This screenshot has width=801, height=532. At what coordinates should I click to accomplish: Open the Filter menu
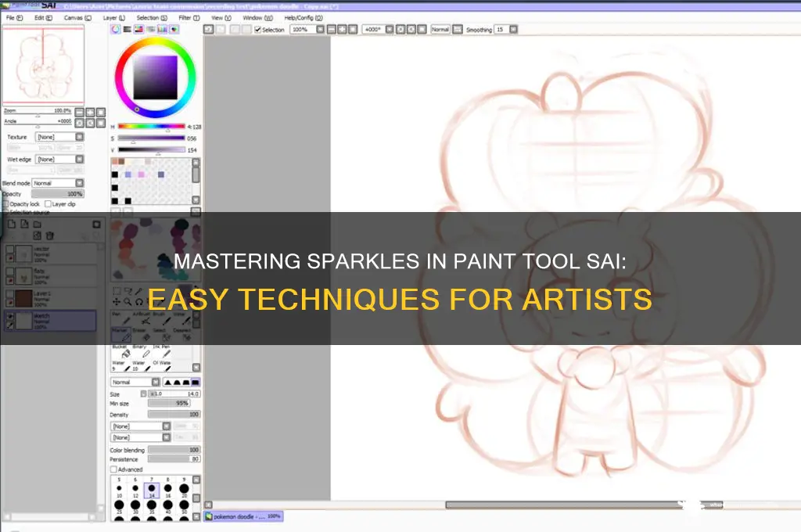189,18
